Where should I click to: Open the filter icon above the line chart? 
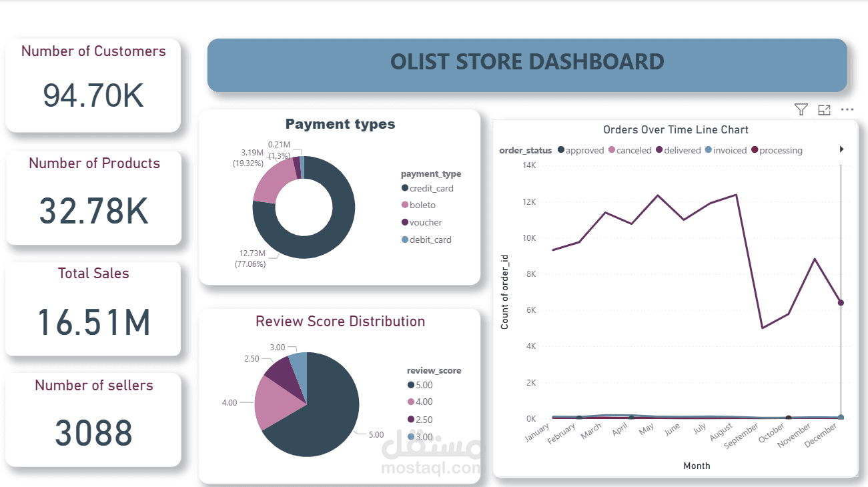pos(801,110)
